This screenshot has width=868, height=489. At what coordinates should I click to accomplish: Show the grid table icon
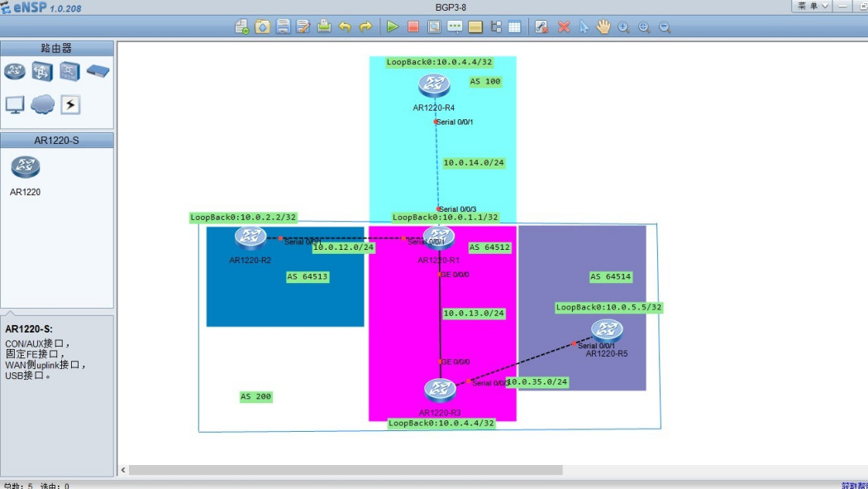click(515, 26)
